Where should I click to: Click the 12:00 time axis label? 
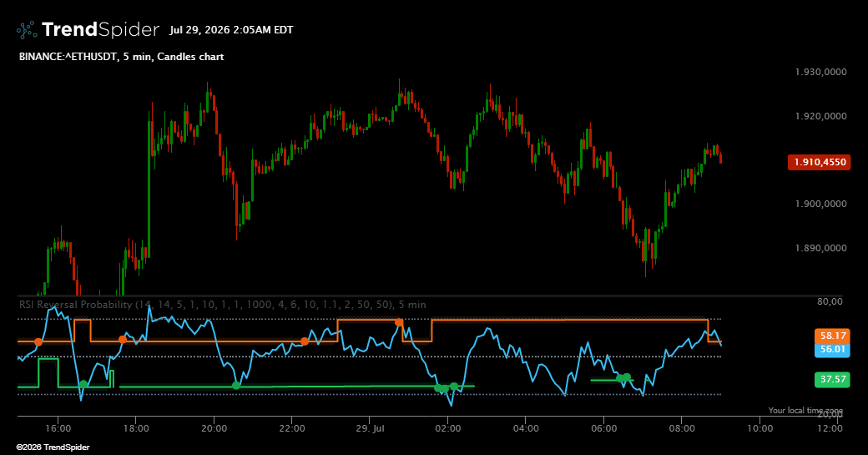click(x=830, y=428)
